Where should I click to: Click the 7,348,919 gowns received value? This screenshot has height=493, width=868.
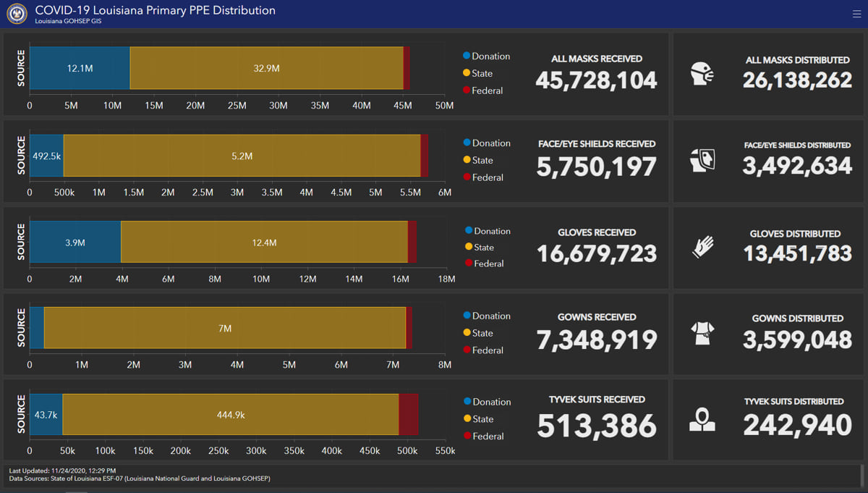[x=596, y=340]
